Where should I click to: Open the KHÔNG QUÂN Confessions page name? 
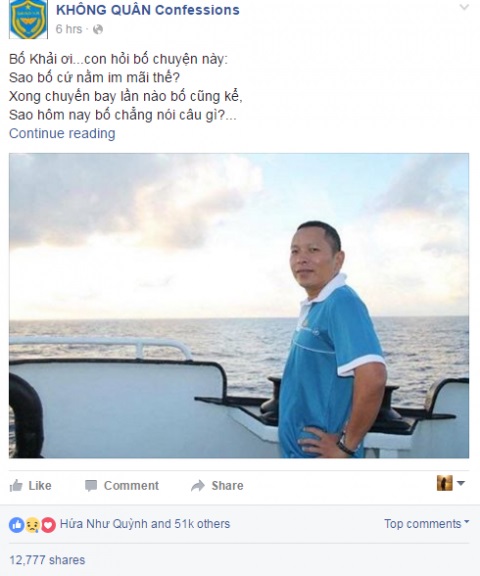click(x=148, y=10)
